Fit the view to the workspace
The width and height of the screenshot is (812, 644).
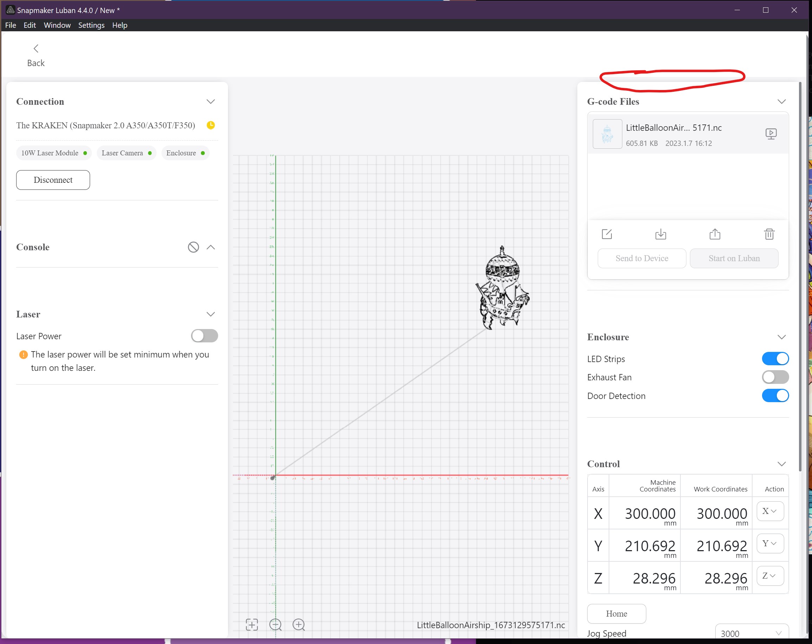tap(252, 624)
